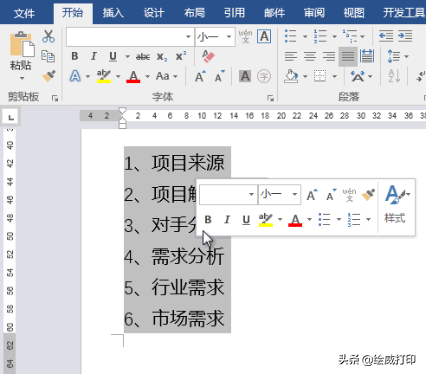Viewport: 426px width, 375px height.
Task: Increase font size in ribbon
Action: (200, 76)
